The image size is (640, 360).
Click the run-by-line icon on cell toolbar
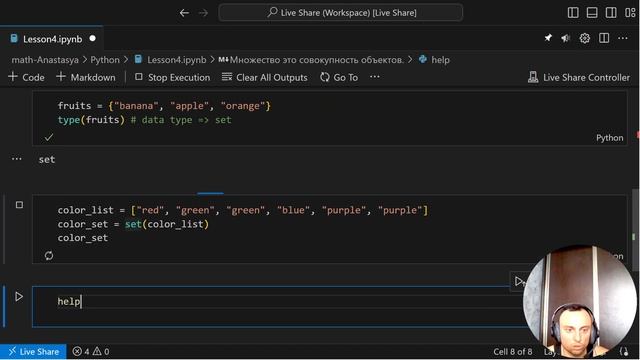pyautogui.click(x=518, y=281)
